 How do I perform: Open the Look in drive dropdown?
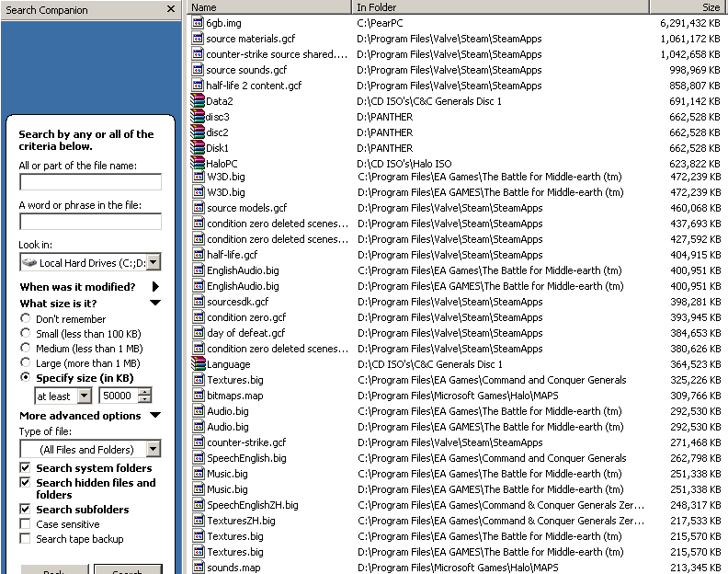tap(154, 262)
